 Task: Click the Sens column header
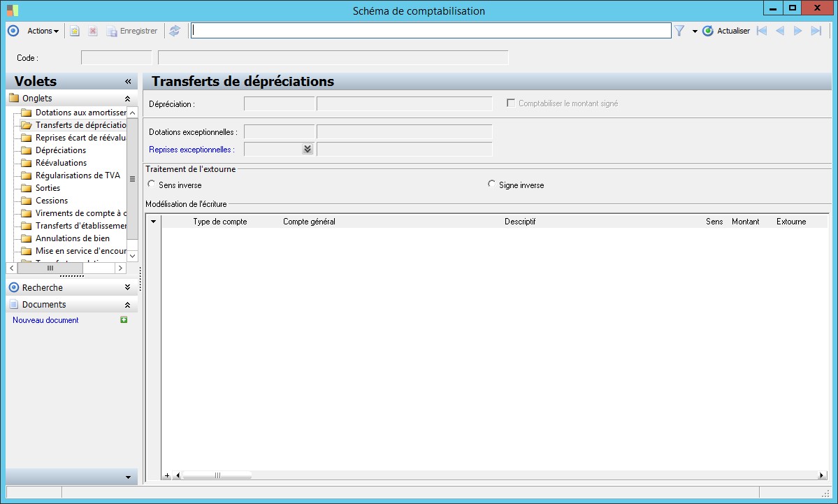714,222
